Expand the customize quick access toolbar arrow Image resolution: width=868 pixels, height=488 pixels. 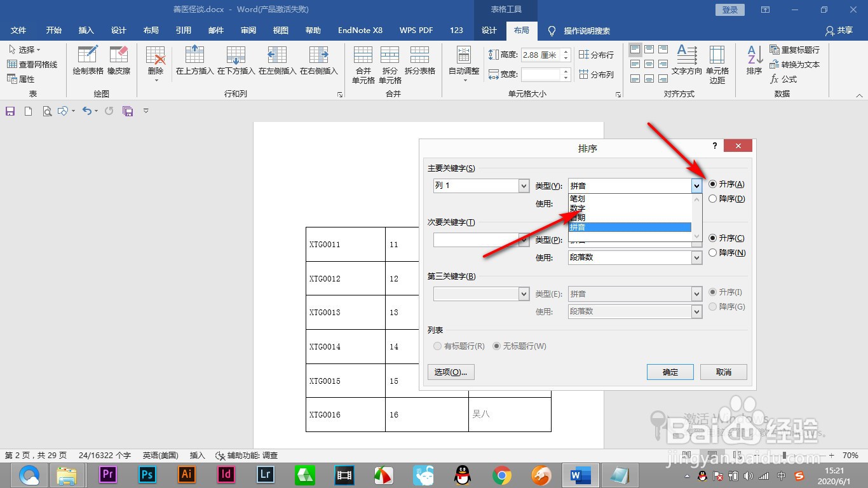[x=146, y=111]
